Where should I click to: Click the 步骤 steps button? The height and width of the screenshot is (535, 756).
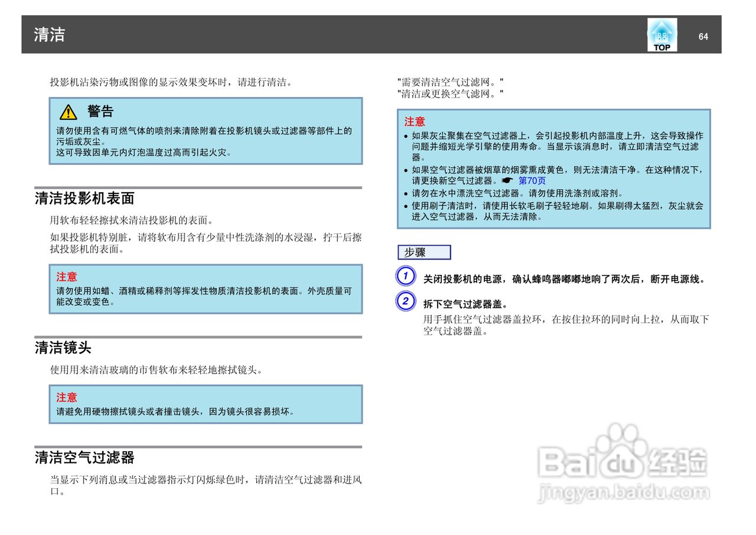(x=423, y=252)
